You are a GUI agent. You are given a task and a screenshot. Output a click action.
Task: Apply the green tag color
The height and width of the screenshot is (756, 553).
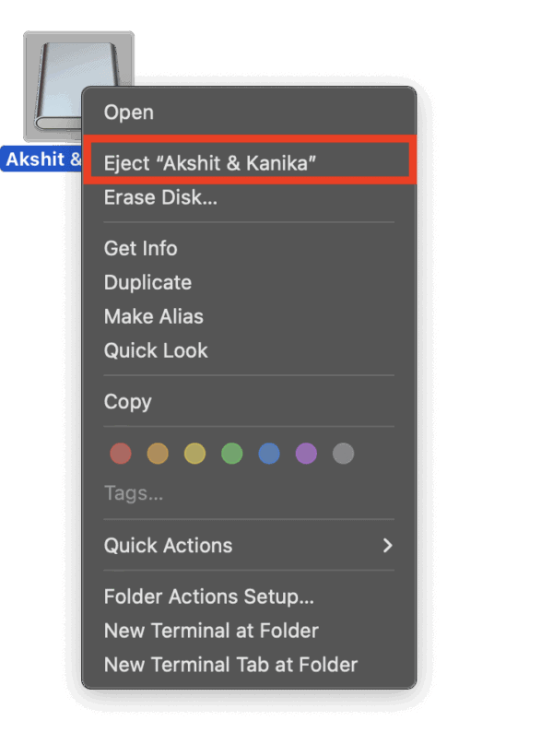(231, 454)
